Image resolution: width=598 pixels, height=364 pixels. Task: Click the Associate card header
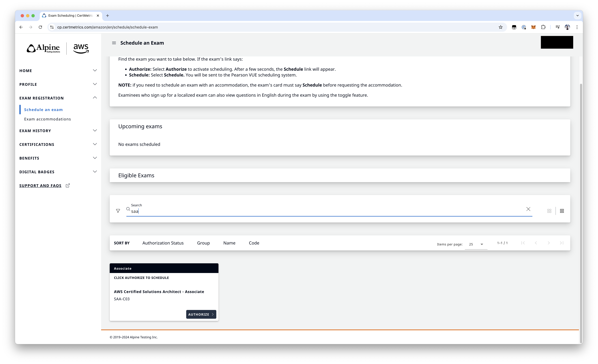click(164, 268)
